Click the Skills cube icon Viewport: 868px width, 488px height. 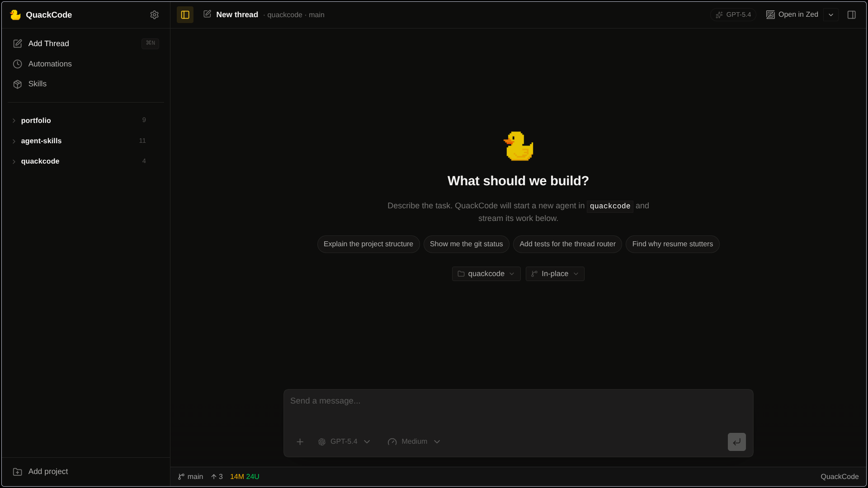(17, 84)
